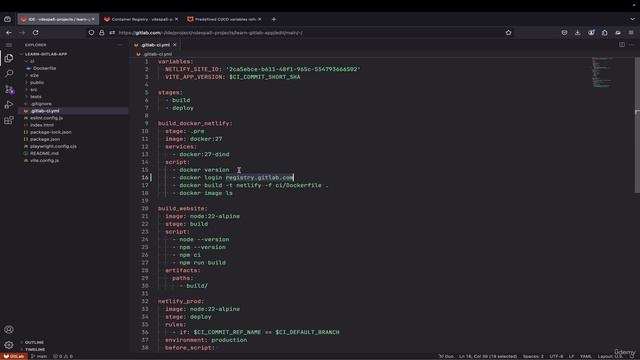This screenshot has height=360, width=640.
Task: Go forward in browser history
Action: pyautogui.click(x=22, y=32)
